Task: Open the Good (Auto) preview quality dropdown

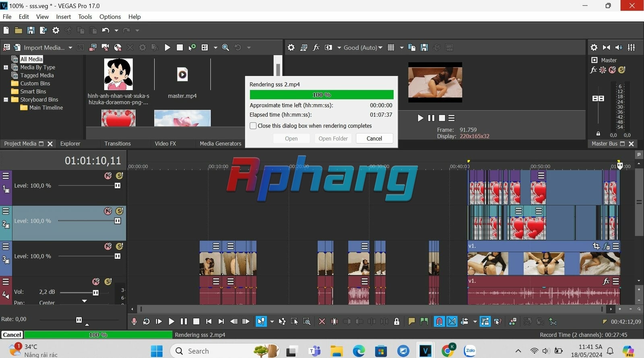Action: click(363, 47)
